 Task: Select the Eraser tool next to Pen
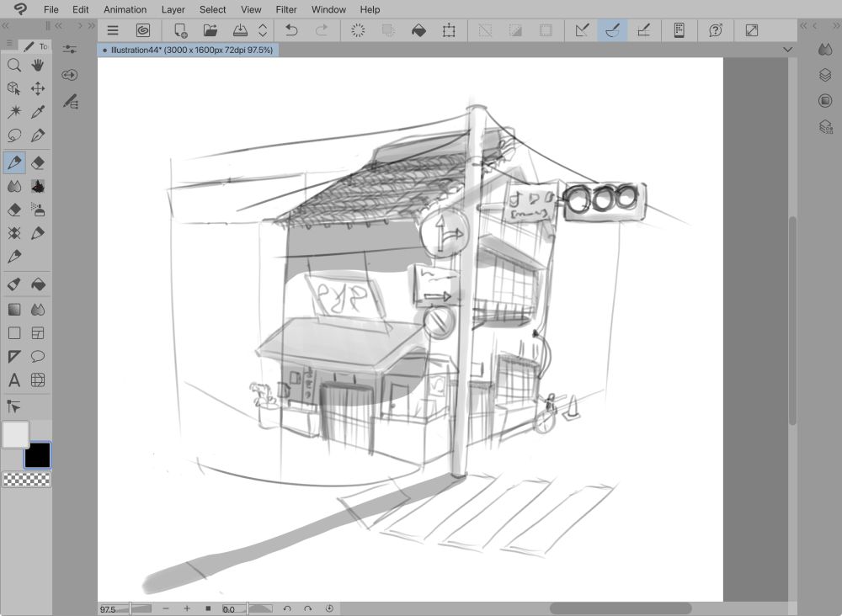click(x=38, y=162)
